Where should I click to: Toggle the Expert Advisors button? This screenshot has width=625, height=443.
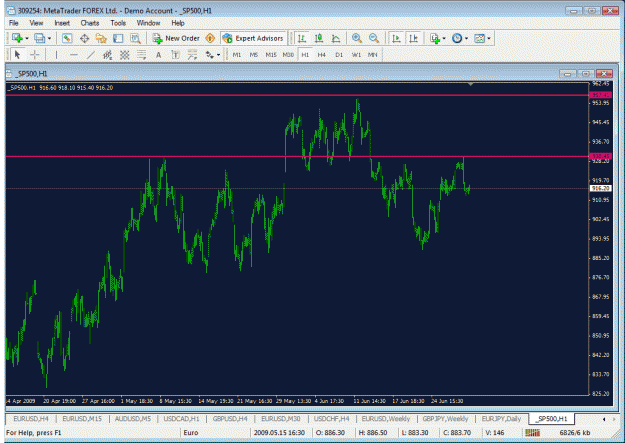pyautogui.click(x=254, y=38)
